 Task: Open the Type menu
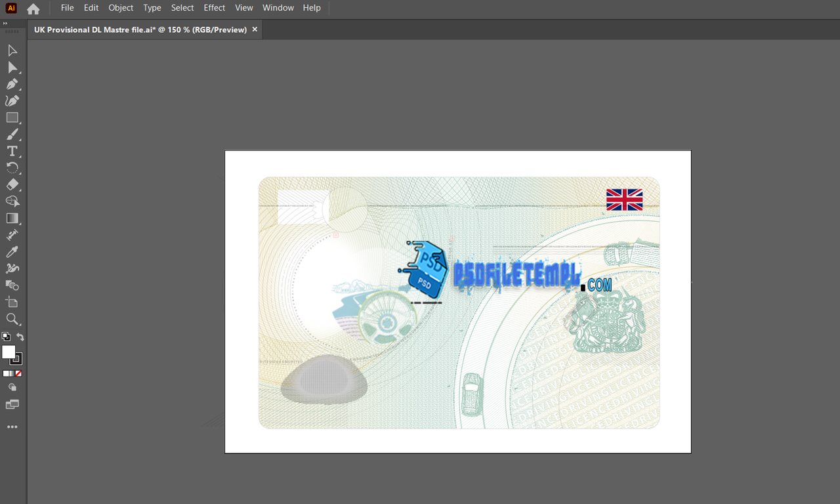coord(152,8)
